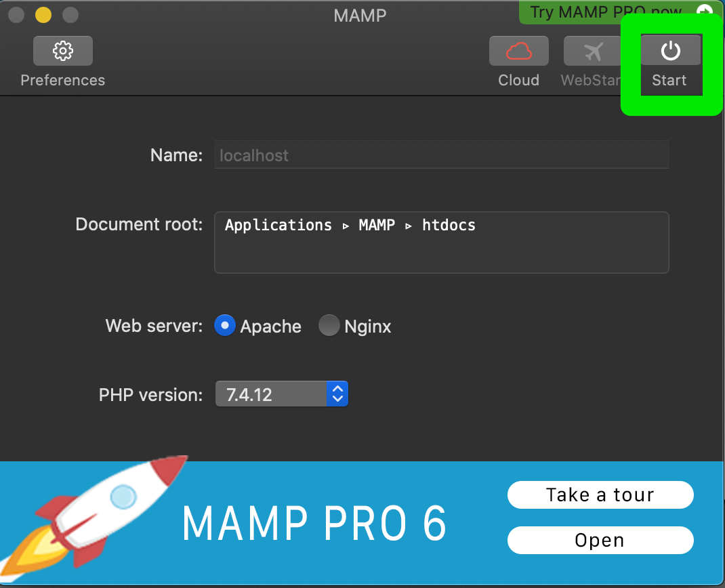Select MAMP folder in document root path
Screen dimensions: 725x588
click(x=377, y=225)
